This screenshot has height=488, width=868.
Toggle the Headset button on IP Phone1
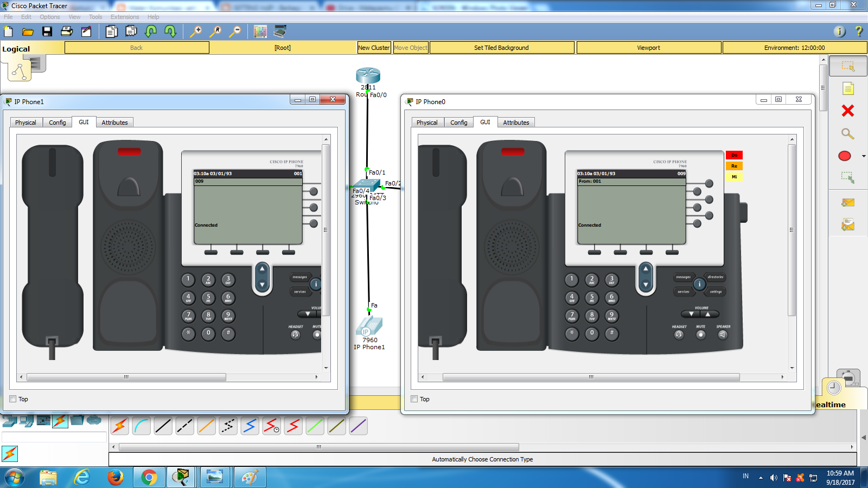(295, 335)
